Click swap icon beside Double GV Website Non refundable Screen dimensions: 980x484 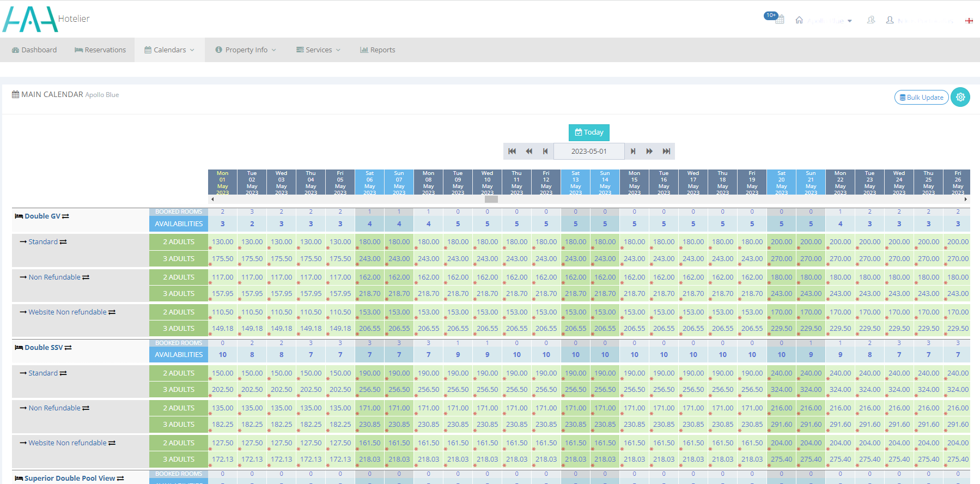coord(112,312)
